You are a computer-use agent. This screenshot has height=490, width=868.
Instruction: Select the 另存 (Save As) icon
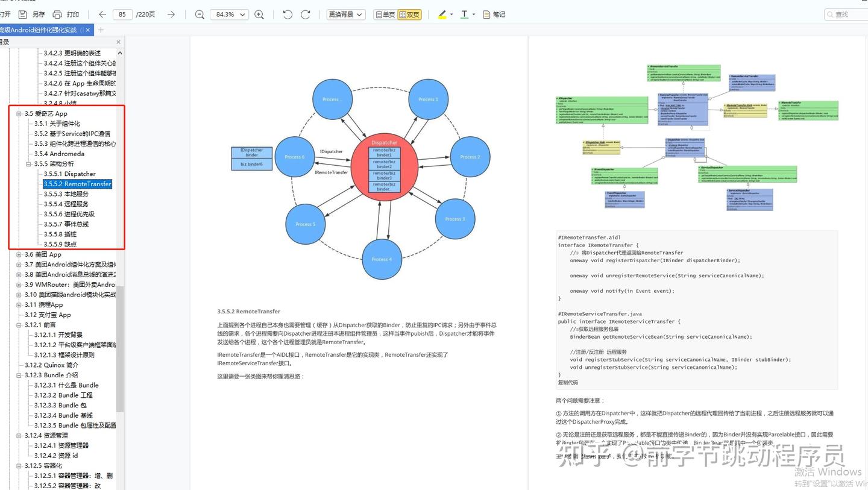(24, 13)
